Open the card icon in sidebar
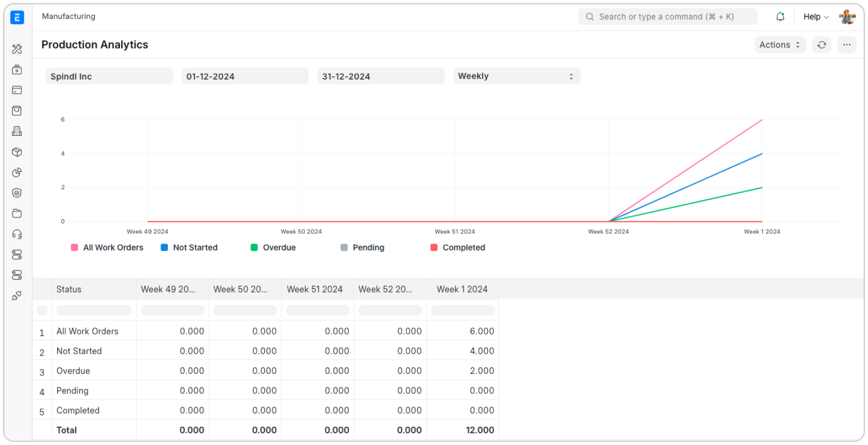 (x=17, y=90)
